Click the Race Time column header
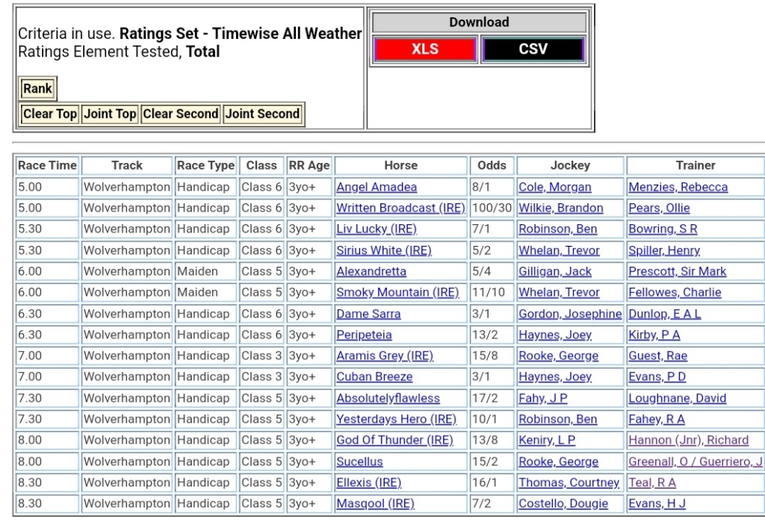The height and width of the screenshot is (532, 765). click(47, 166)
